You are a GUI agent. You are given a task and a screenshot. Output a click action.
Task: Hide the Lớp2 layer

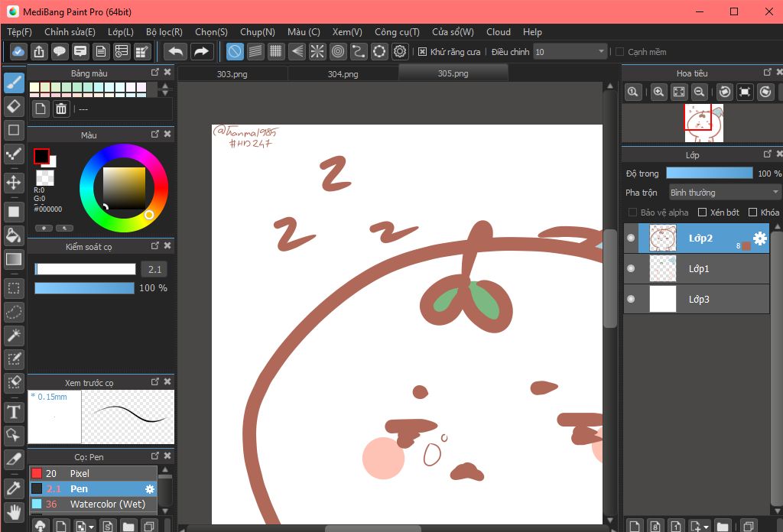click(x=631, y=238)
